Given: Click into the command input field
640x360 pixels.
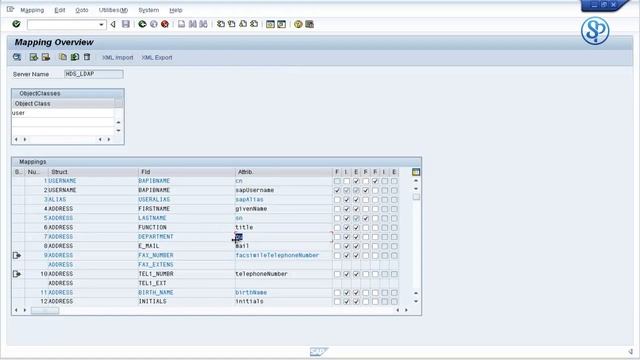Looking at the screenshot, I should 63,24.
